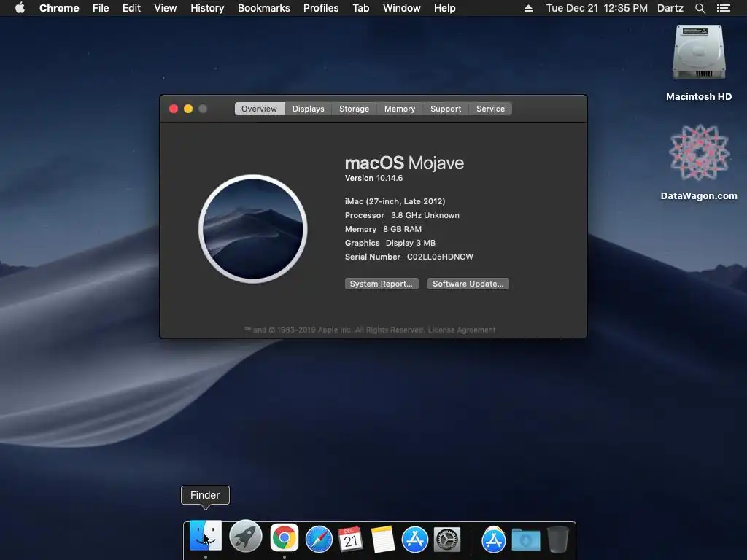Open the Downloads folder in dock
This screenshot has width=747, height=560.
[x=526, y=540]
